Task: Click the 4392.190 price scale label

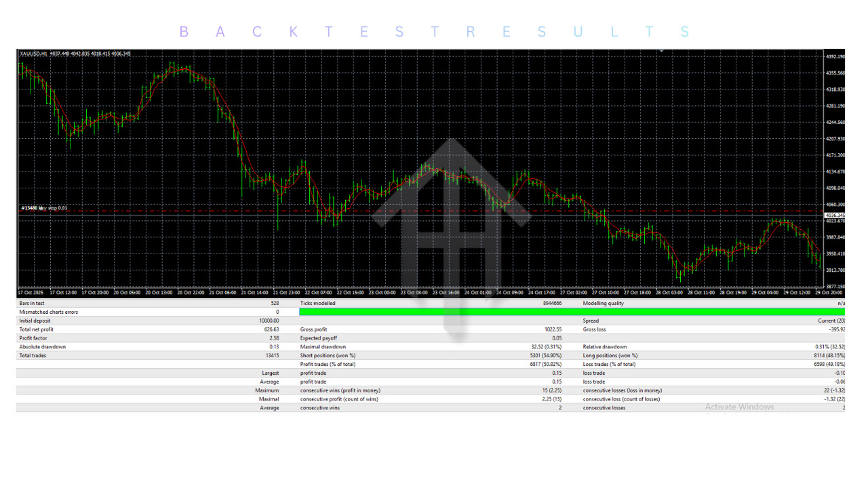Action: point(835,56)
